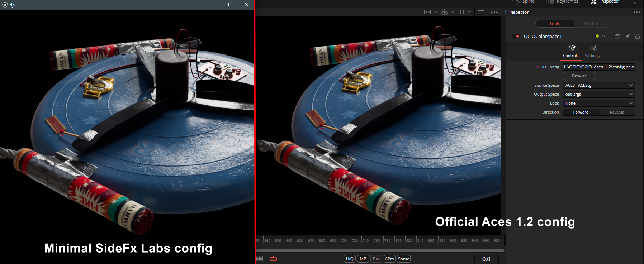Click the Some render option button

click(404, 259)
